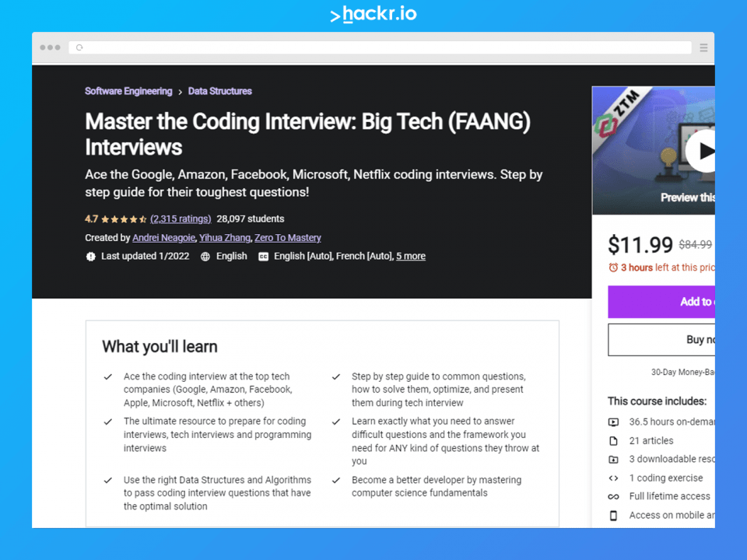Click the lifetime access infinity icon

click(x=614, y=497)
